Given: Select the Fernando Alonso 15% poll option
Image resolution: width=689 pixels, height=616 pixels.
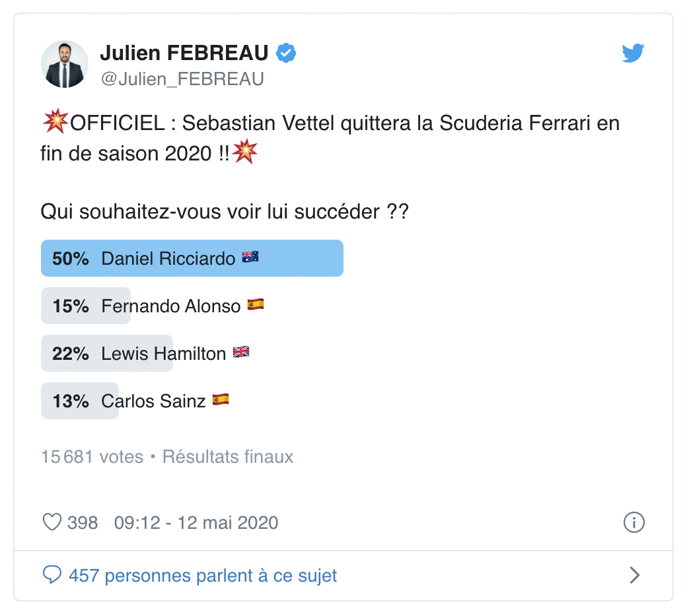Looking at the screenshot, I should [152, 306].
